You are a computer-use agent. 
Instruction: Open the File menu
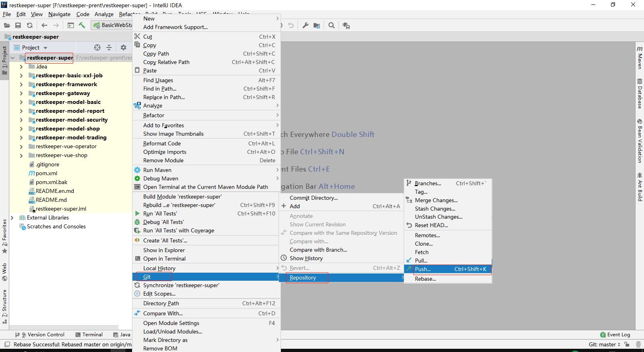7,14
